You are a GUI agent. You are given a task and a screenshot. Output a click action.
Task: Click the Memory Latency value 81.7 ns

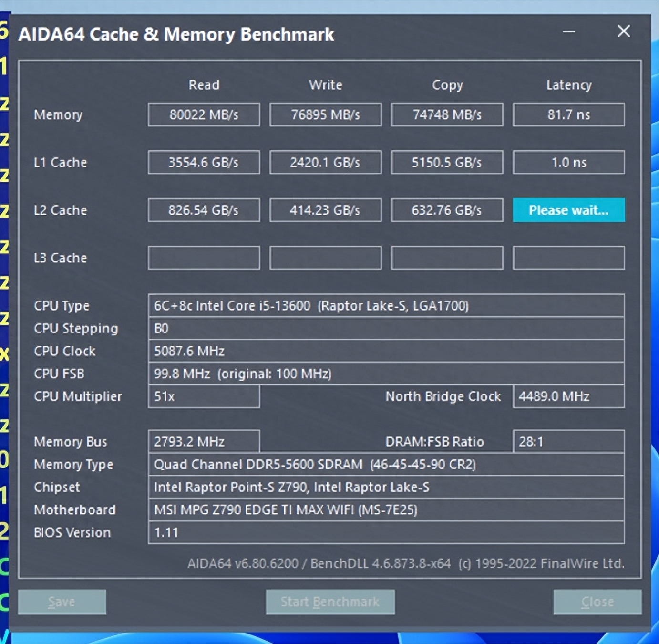[569, 114]
